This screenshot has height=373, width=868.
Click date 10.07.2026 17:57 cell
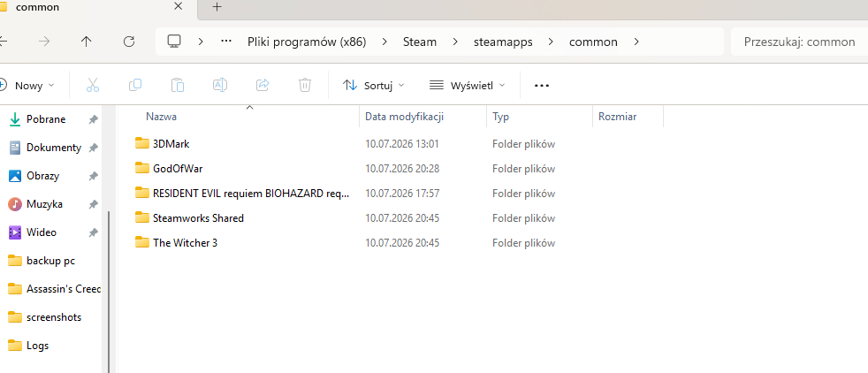click(x=402, y=194)
